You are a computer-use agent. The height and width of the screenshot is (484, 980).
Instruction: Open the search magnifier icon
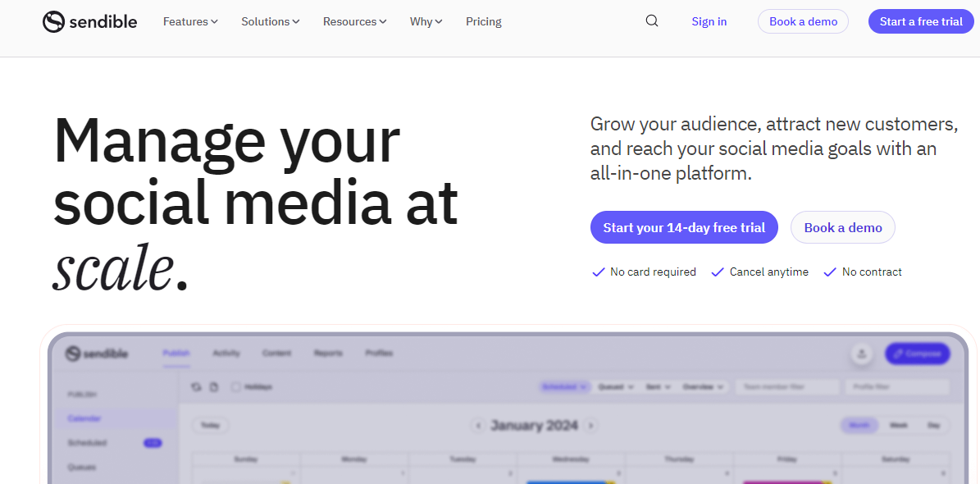point(652,21)
